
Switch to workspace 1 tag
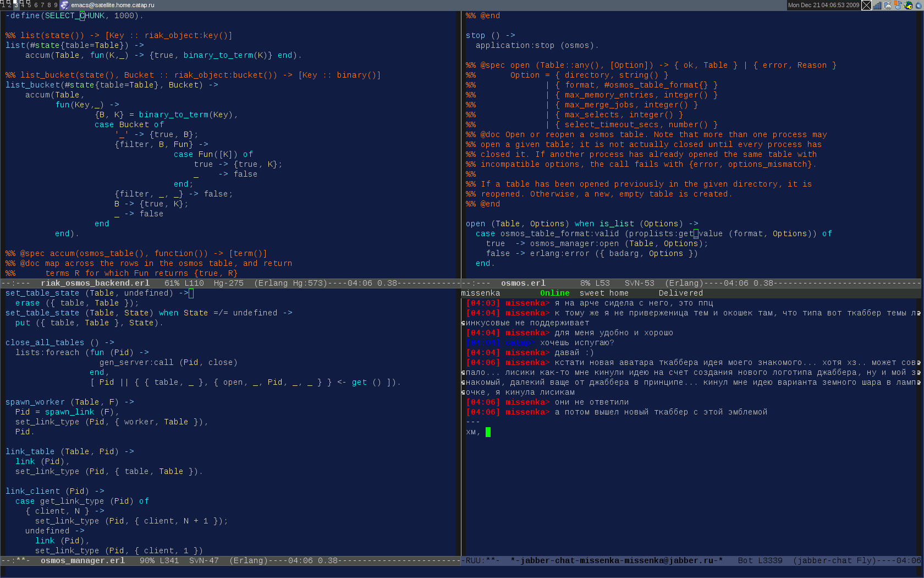click(3, 5)
